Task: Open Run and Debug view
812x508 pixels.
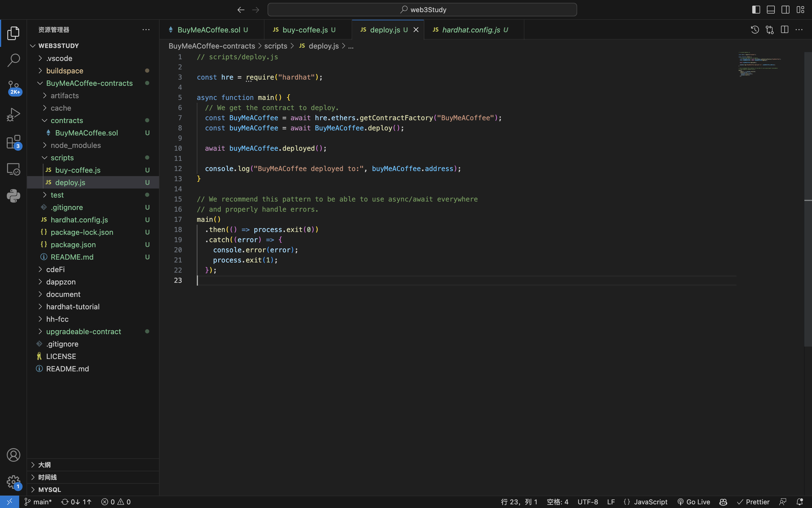Action: pos(14,115)
